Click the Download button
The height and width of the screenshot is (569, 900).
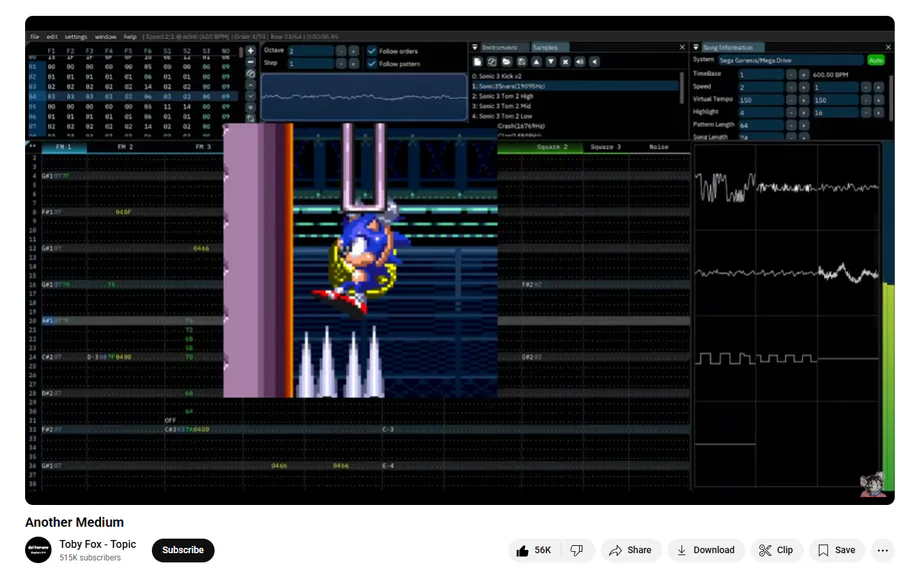[705, 550]
